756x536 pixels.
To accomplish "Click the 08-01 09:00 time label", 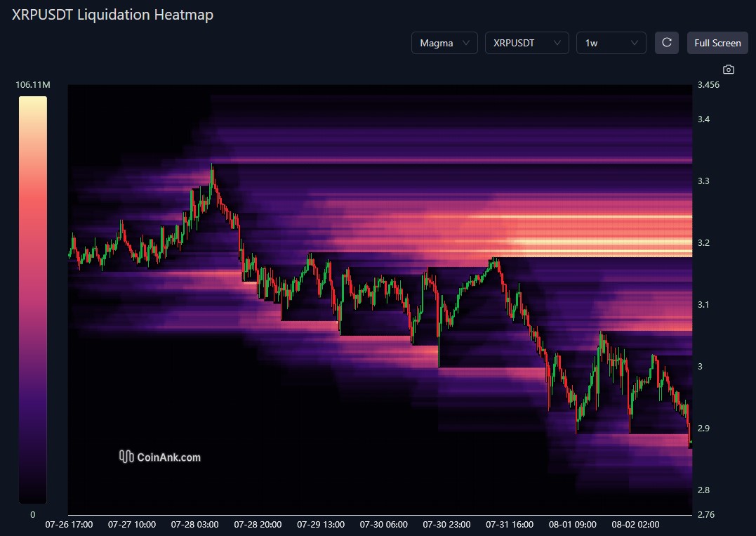I will [x=573, y=525].
